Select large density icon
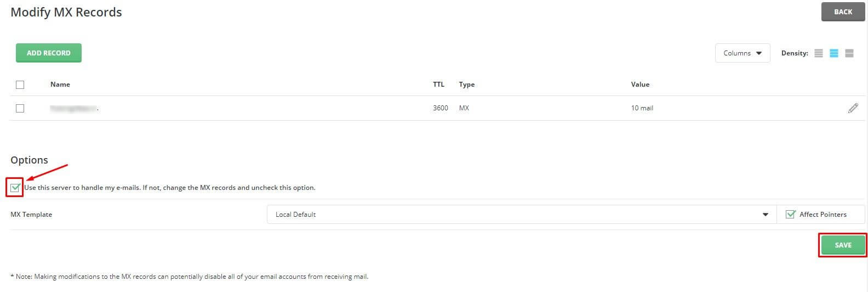Screen dimensions: 868x292 (x=849, y=53)
